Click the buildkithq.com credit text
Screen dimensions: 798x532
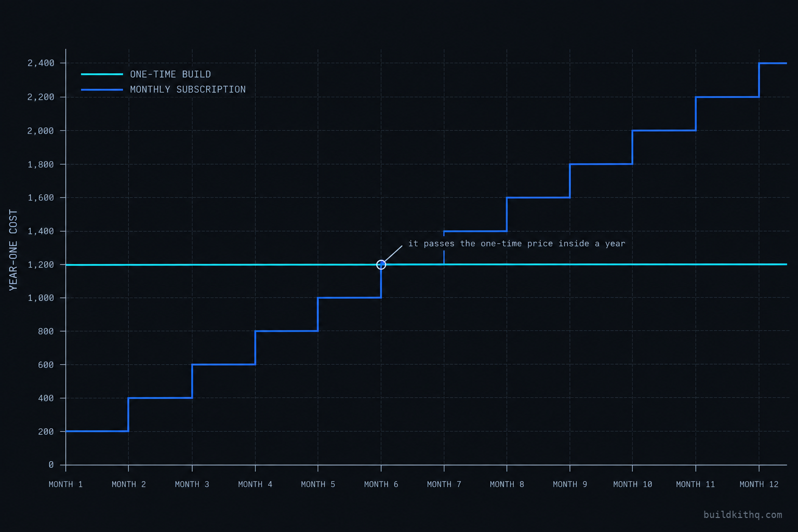(742, 514)
